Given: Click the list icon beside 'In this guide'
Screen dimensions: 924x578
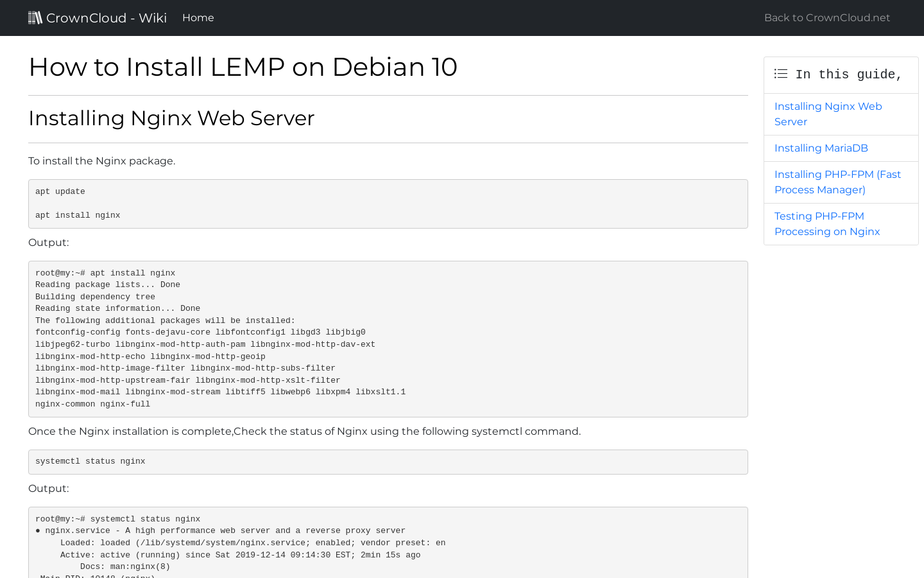Looking at the screenshot, I should pyautogui.click(x=780, y=74).
